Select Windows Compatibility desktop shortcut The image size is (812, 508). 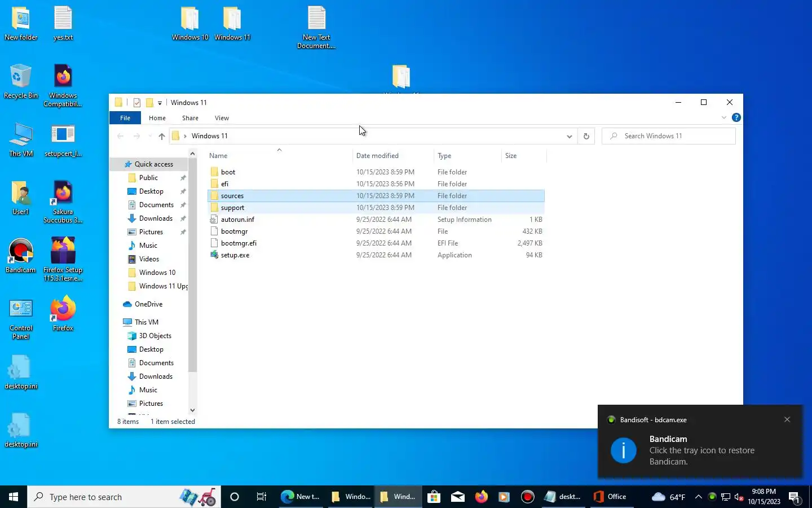click(63, 86)
